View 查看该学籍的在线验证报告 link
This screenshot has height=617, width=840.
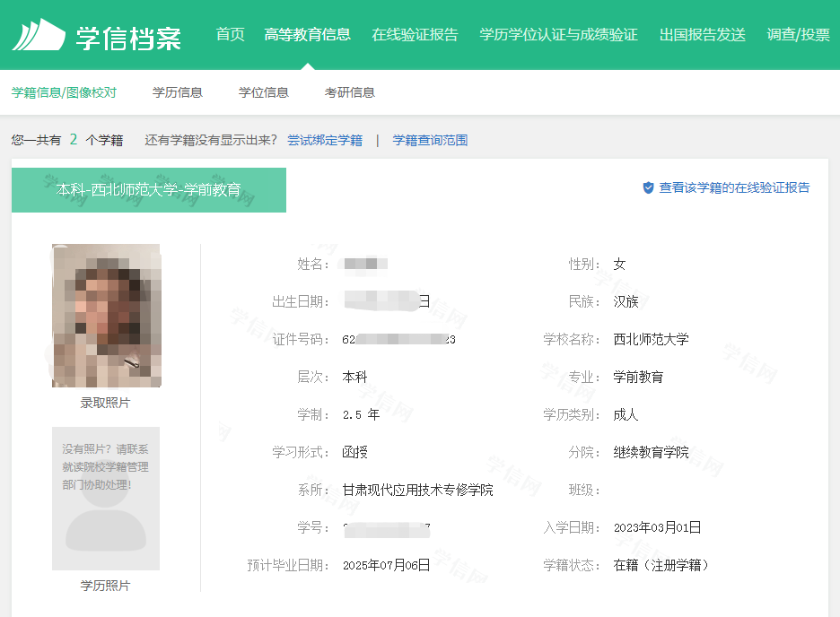pyautogui.click(x=734, y=187)
